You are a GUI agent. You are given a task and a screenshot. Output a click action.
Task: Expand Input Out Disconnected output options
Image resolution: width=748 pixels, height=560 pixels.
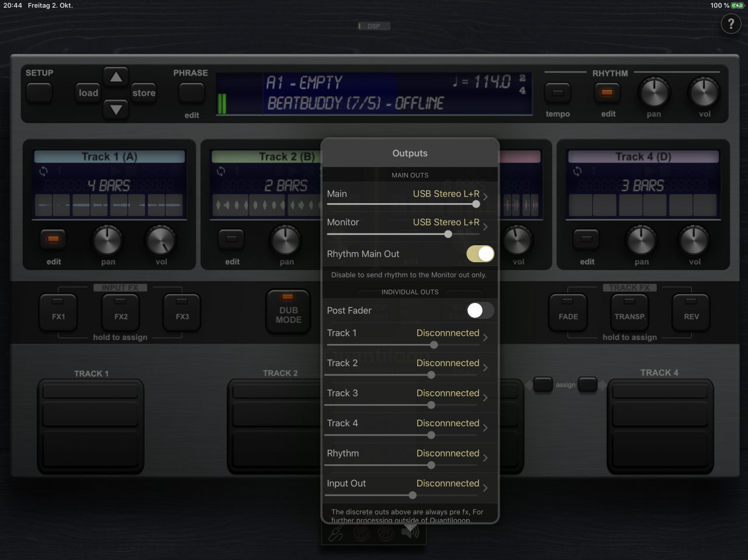(449, 484)
